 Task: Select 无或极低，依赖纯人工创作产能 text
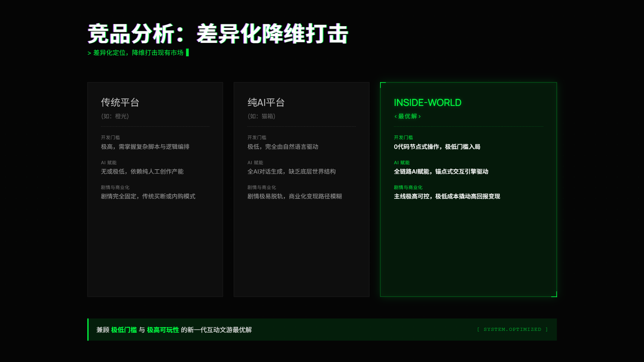point(142,172)
